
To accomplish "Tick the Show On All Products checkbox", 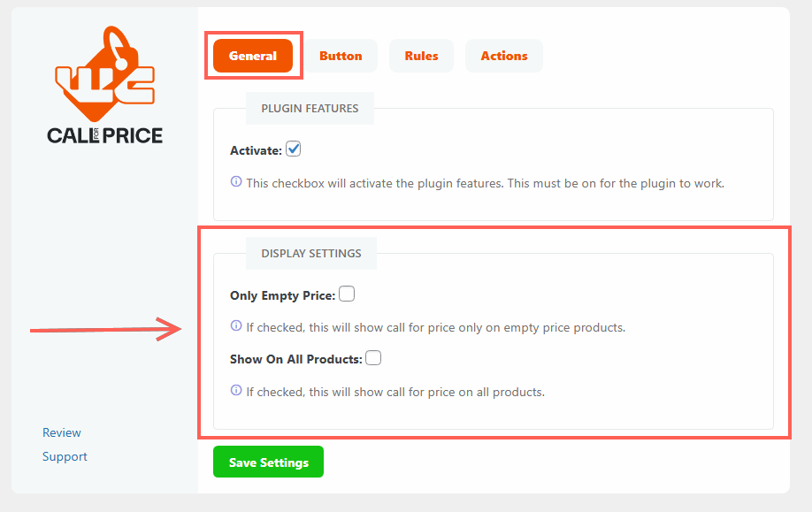I will pyautogui.click(x=373, y=358).
